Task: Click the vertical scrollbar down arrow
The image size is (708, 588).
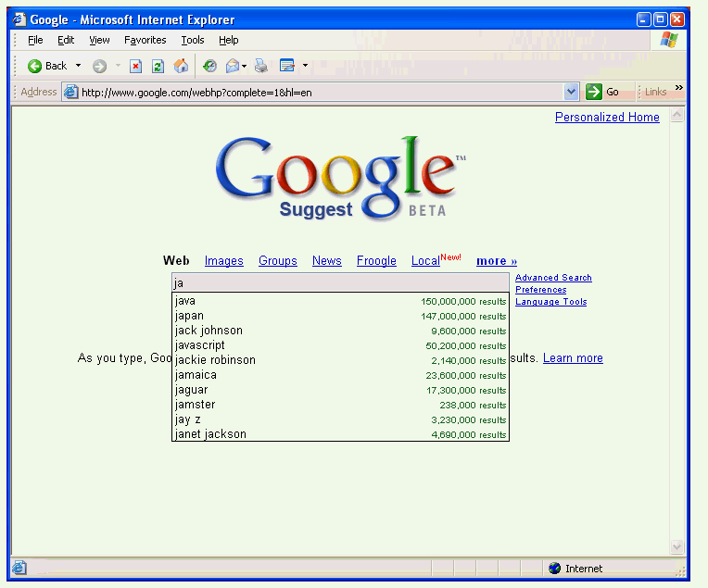Action: (x=676, y=546)
